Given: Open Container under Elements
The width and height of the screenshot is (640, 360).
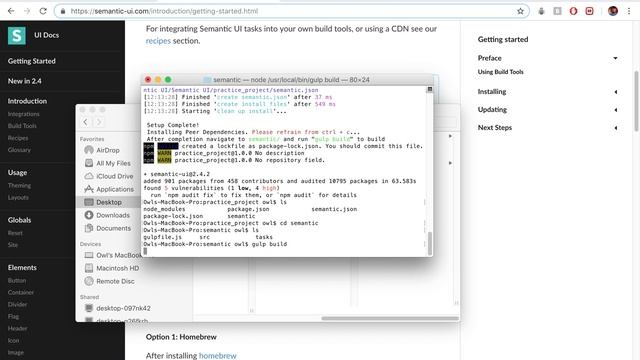Looking at the screenshot, I should [21, 293].
